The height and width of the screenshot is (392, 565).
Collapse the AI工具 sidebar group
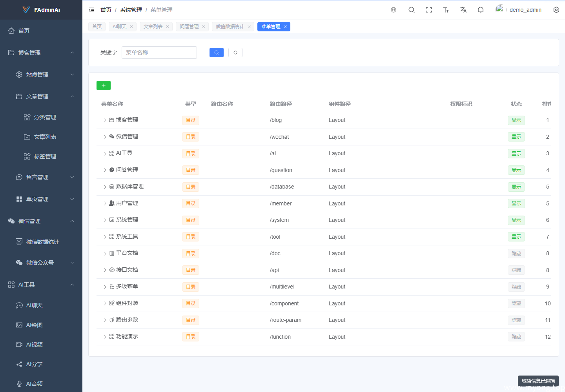(x=41, y=285)
